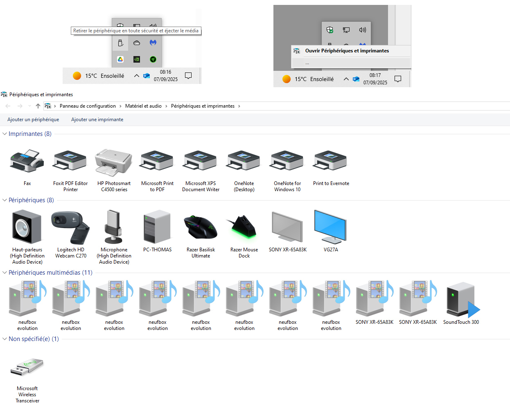Collapse the Non spécifié(e) (1) section
Viewport: 510px width, 420px height.
click(x=5, y=339)
